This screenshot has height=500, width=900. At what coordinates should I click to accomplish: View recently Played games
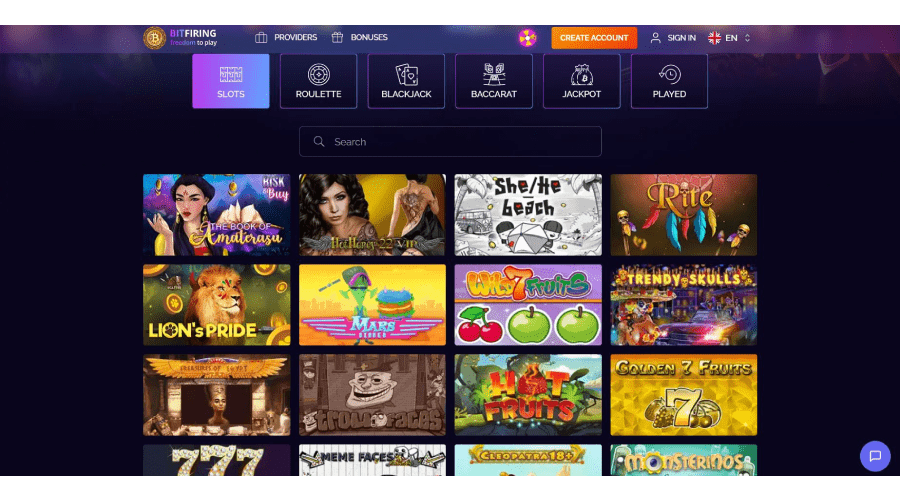click(x=669, y=81)
